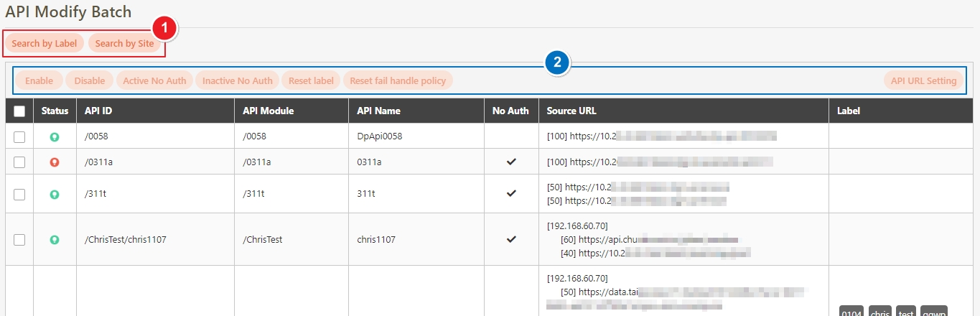Toggle the select-all checkbox in table header
This screenshot has width=980, height=316.
pyautogui.click(x=19, y=111)
